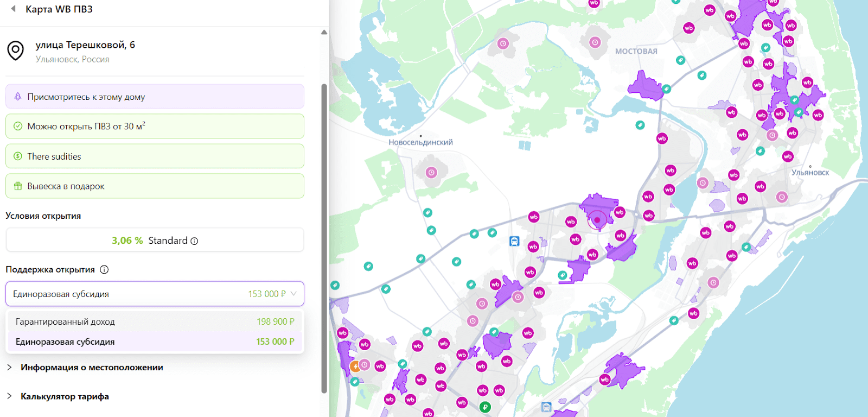The image size is (868, 417).
Task: Click the selected pin marker with ring
Action: 597,220
